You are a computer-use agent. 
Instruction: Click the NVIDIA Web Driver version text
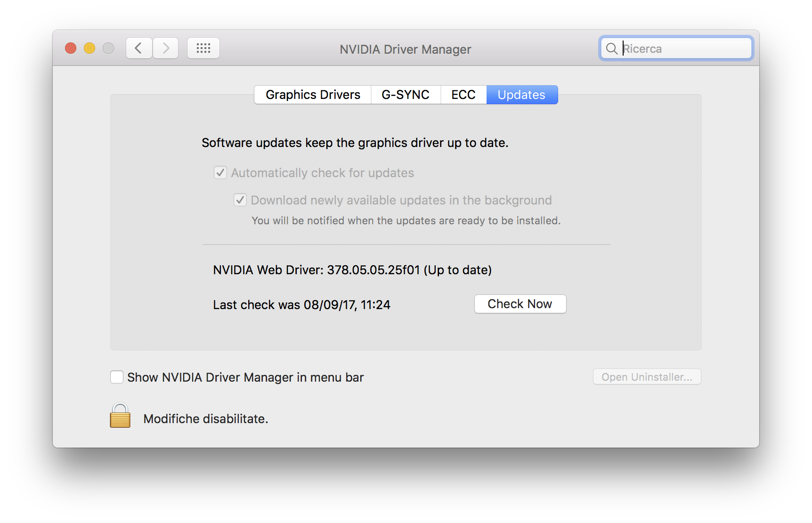tap(352, 270)
